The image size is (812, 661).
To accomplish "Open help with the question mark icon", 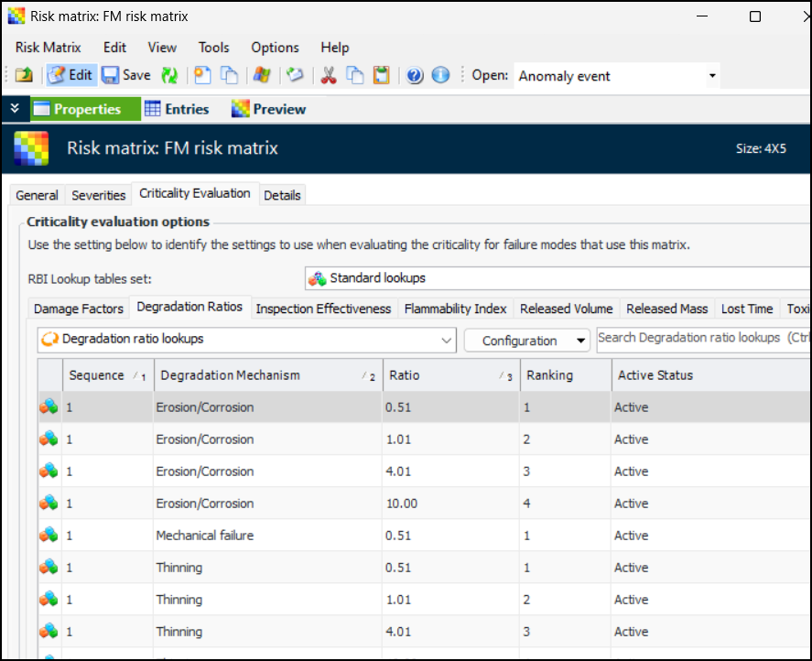I will [x=415, y=76].
